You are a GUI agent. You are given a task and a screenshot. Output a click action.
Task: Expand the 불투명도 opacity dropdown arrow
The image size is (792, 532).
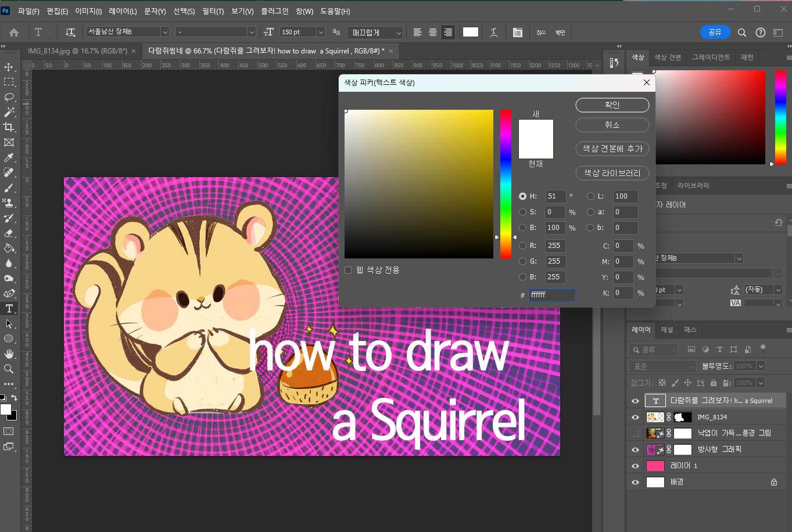pos(761,366)
